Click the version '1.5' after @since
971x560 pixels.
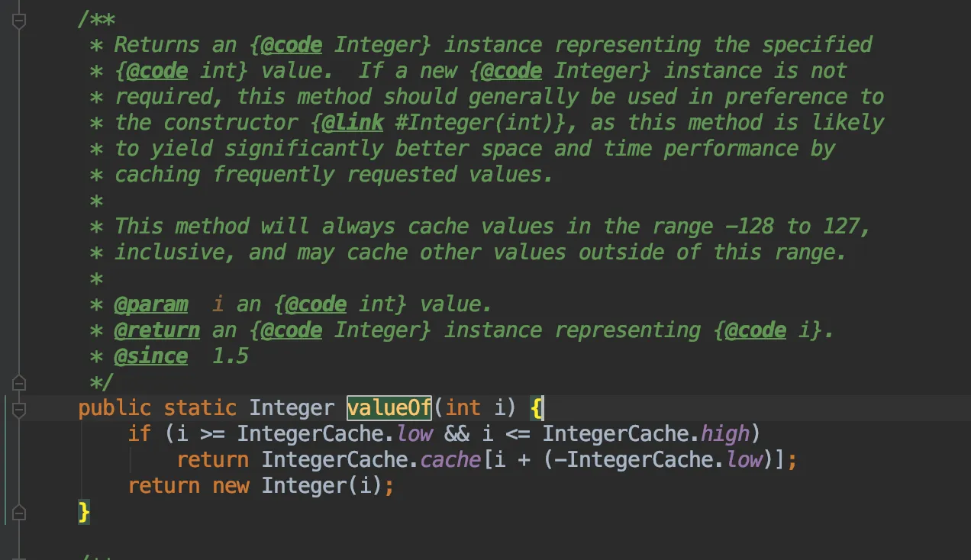point(230,356)
